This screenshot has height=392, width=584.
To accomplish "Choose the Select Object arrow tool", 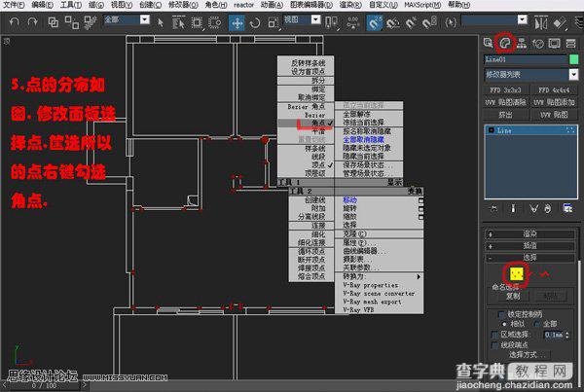I will (x=161, y=22).
